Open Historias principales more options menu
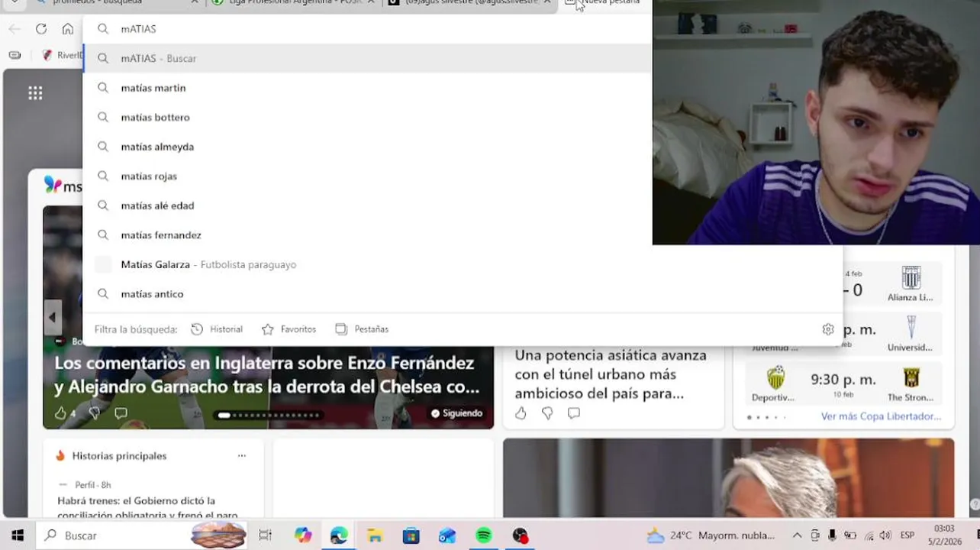The width and height of the screenshot is (980, 550). click(242, 456)
